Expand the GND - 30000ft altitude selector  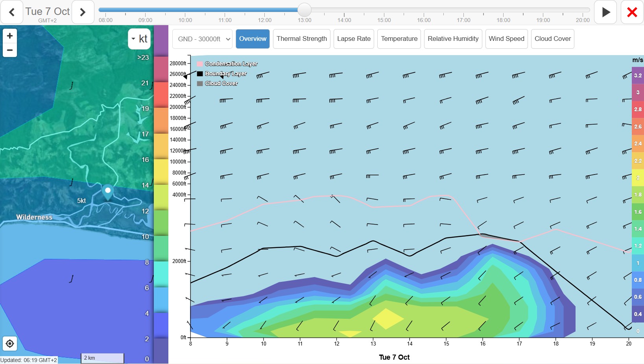[x=203, y=39]
